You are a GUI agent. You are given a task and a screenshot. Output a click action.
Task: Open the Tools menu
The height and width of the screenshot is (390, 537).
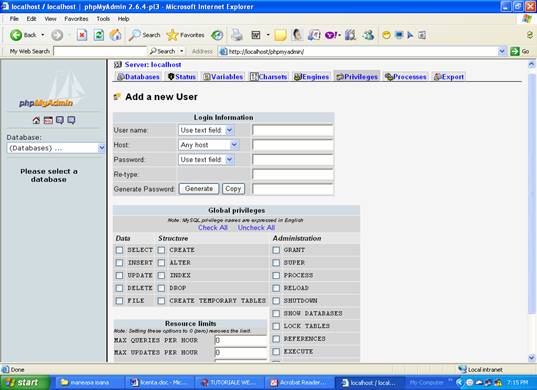pos(103,19)
